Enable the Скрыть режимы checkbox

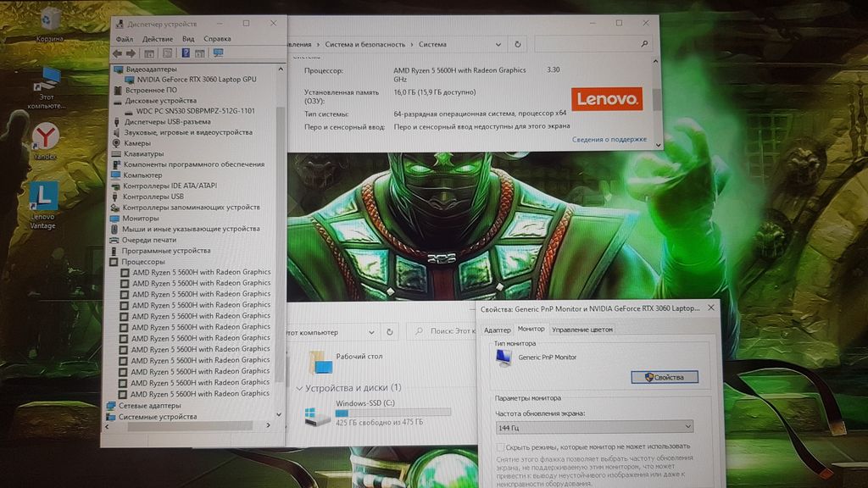coord(499,446)
